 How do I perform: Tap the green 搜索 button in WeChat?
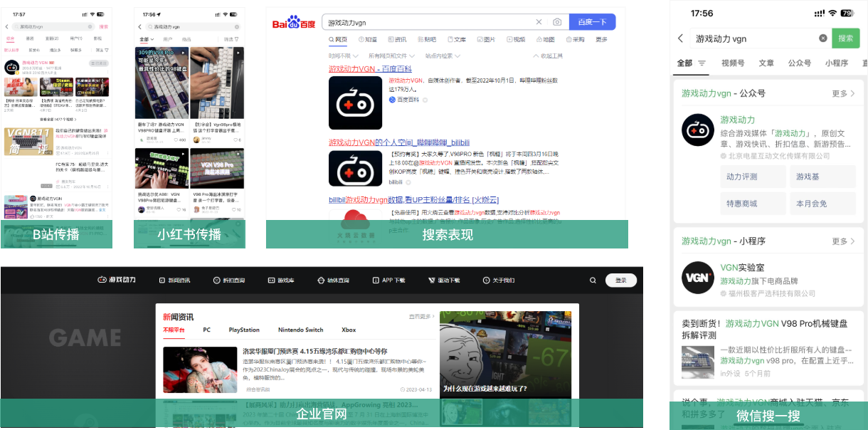coord(846,38)
